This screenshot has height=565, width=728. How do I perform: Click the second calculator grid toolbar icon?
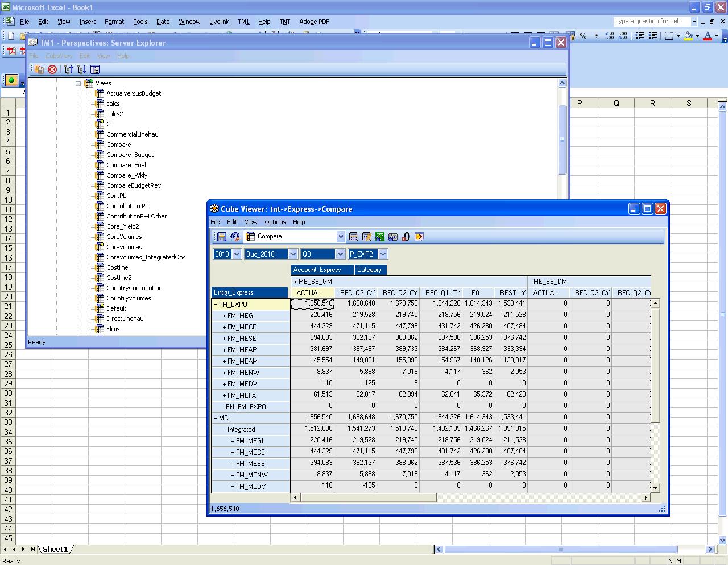coord(367,237)
